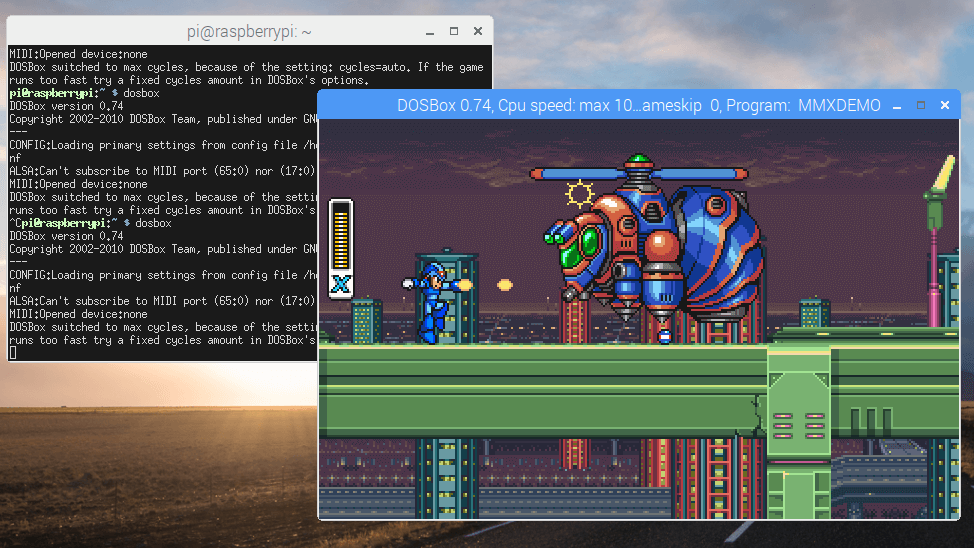Minimize the DOSBox window
Screen dimensions: 974x548
[896, 105]
